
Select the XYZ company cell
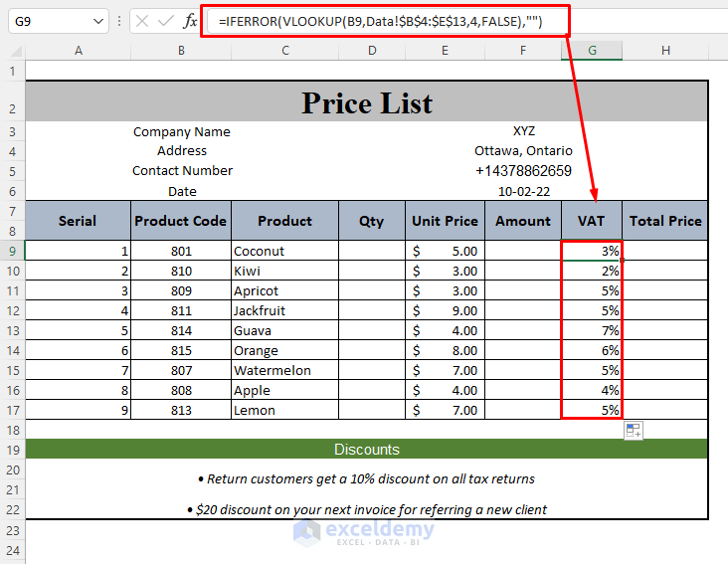(524, 131)
